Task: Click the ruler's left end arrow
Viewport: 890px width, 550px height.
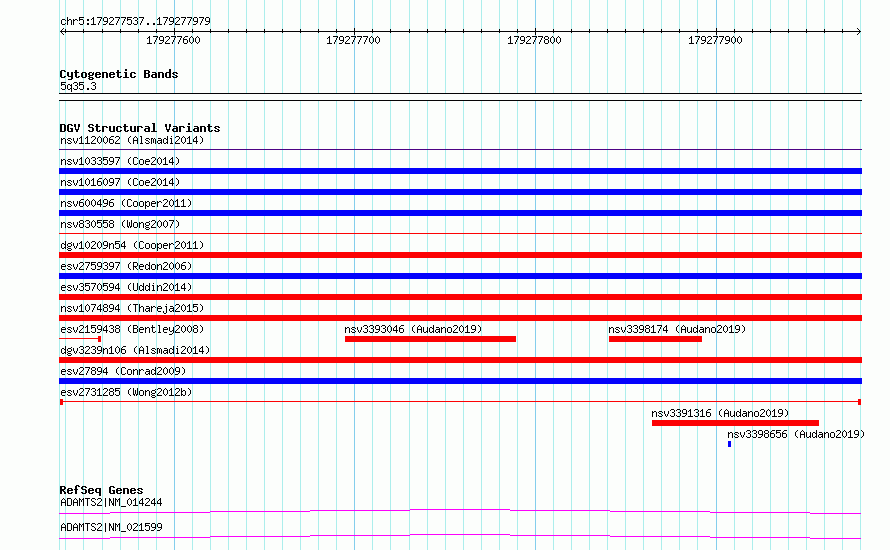Action: (x=62, y=32)
